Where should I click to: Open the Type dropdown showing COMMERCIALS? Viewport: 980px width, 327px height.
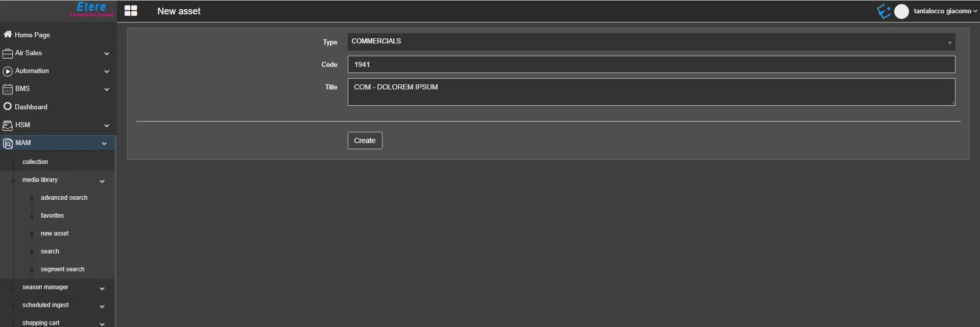pyautogui.click(x=651, y=42)
